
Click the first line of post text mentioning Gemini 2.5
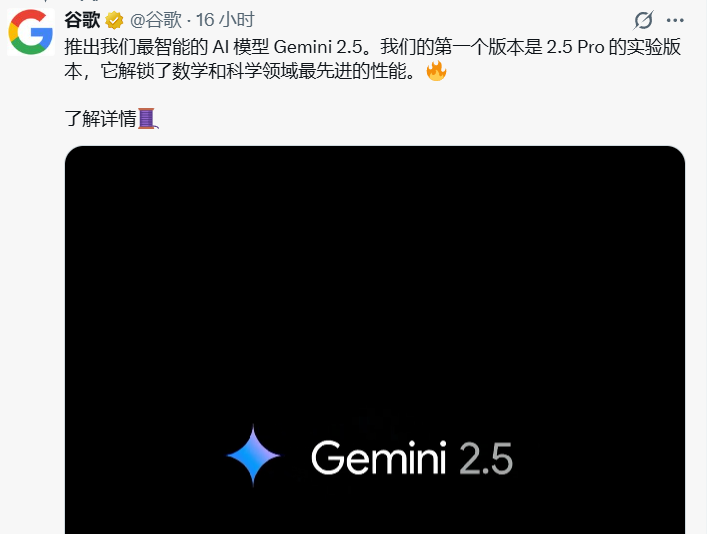(x=372, y=47)
